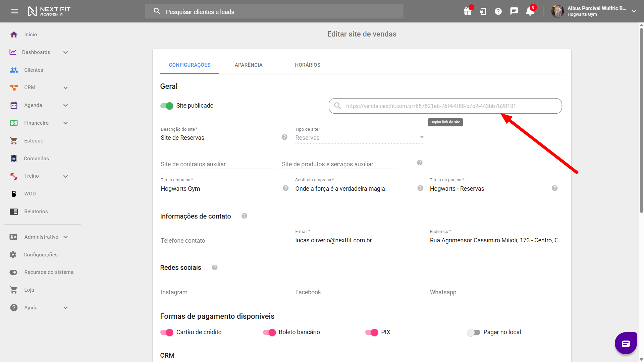Click the gift box icon in header
Image resolution: width=644 pixels, height=362 pixels.
pos(468,11)
